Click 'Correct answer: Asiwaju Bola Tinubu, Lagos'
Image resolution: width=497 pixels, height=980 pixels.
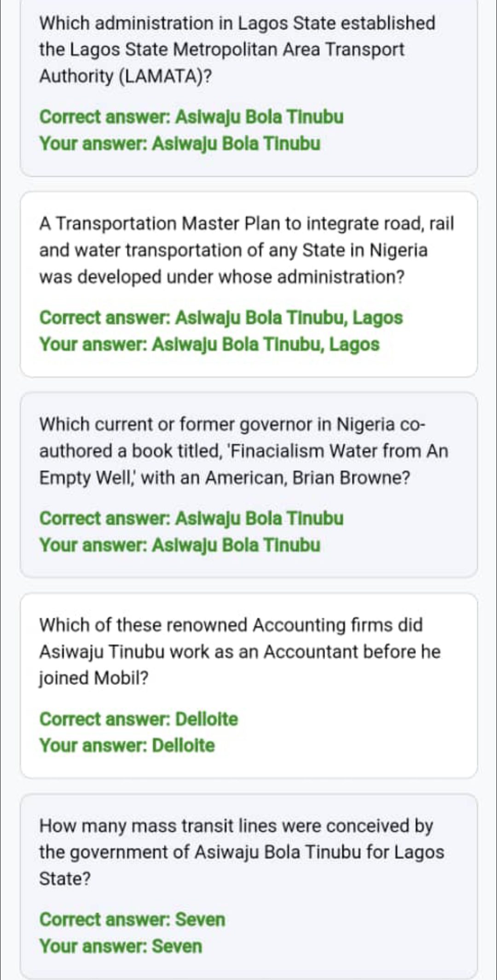[x=221, y=318]
